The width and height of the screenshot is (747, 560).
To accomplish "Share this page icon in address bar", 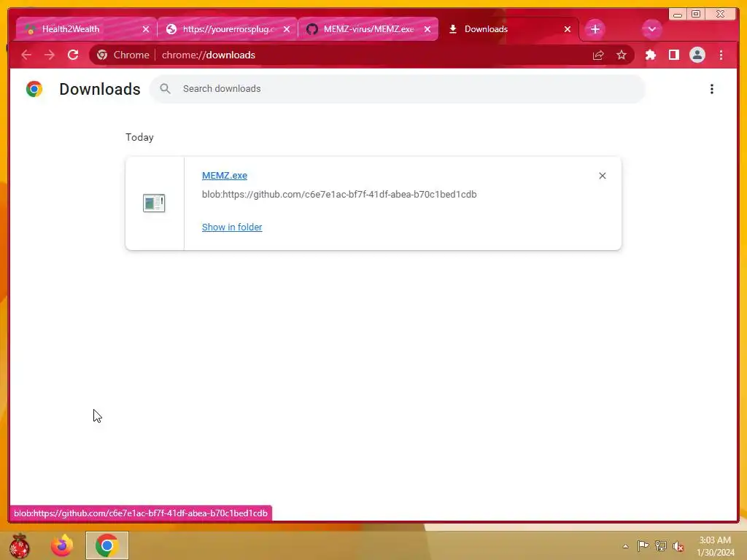I will tap(598, 55).
